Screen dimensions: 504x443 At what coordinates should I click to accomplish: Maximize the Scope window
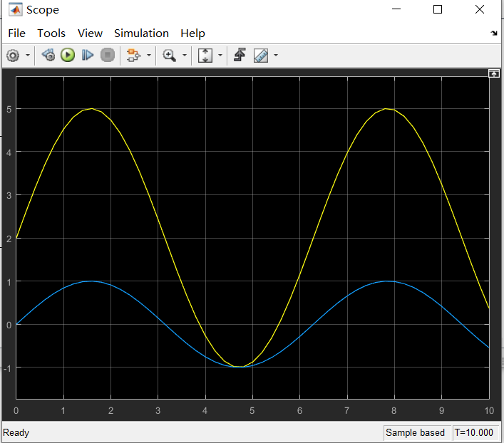pyautogui.click(x=438, y=9)
